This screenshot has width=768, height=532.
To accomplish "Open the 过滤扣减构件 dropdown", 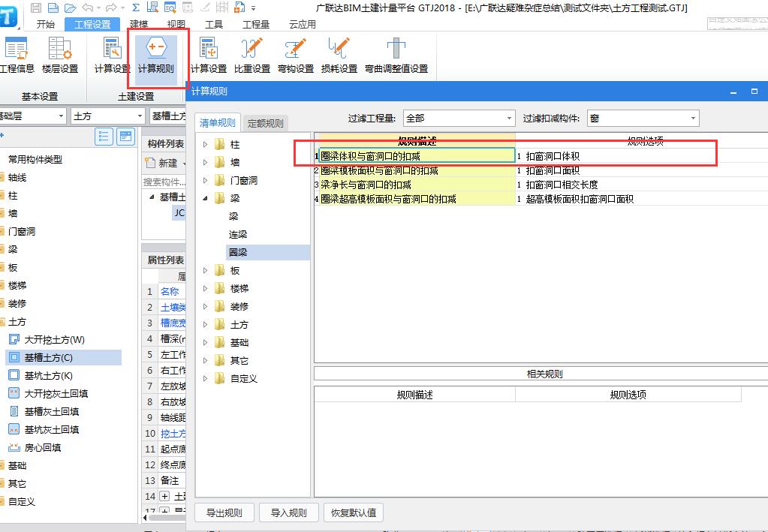I will point(643,118).
